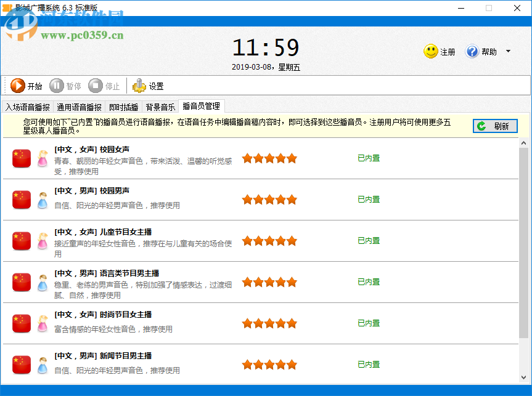Select the 语言类节目男主播 list entry
532x396 pixels.
154,282
